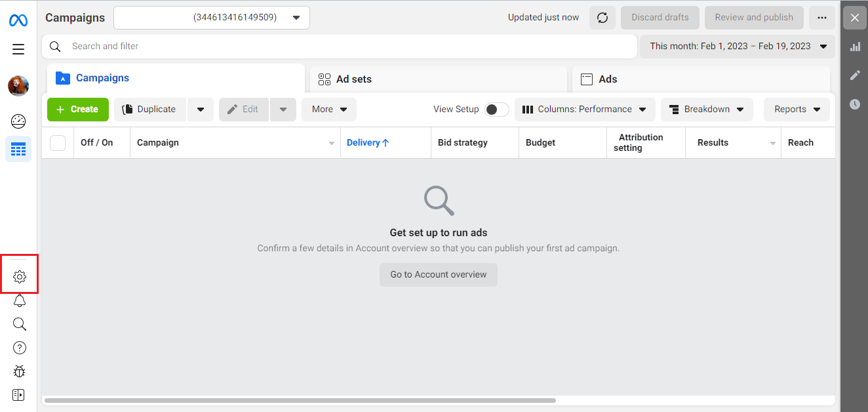Open notifications bell icon
868x412 pixels.
click(20, 300)
